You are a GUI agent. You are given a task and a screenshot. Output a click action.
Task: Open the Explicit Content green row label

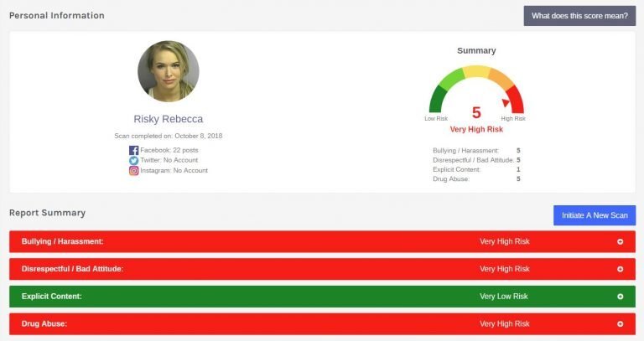[52, 297]
